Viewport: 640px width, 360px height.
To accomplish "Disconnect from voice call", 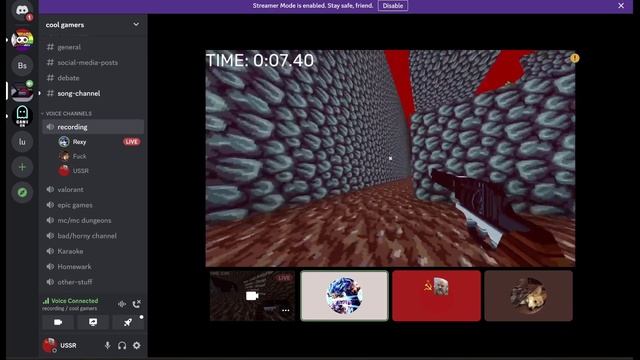I will tap(136, 304).
